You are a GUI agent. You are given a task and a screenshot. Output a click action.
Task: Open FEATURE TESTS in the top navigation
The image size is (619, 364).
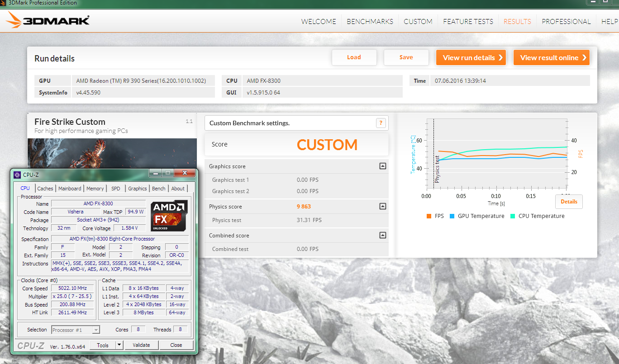click(468, 21)
